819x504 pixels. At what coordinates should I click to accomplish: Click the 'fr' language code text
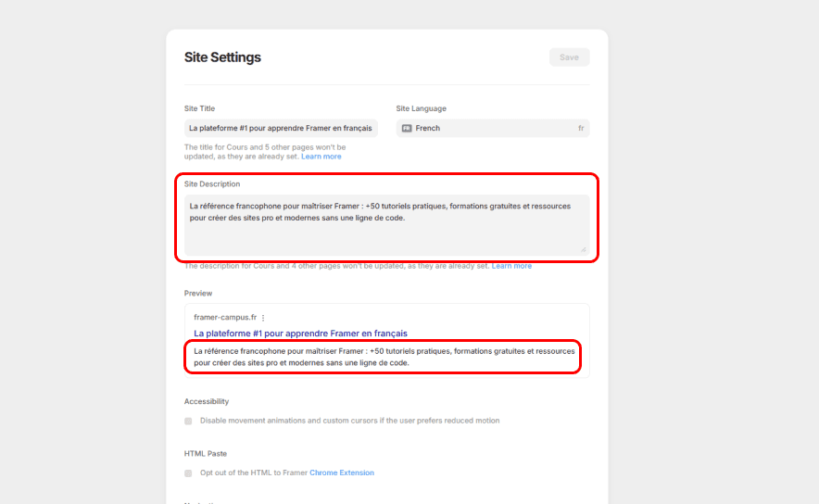tap(581, 129)
